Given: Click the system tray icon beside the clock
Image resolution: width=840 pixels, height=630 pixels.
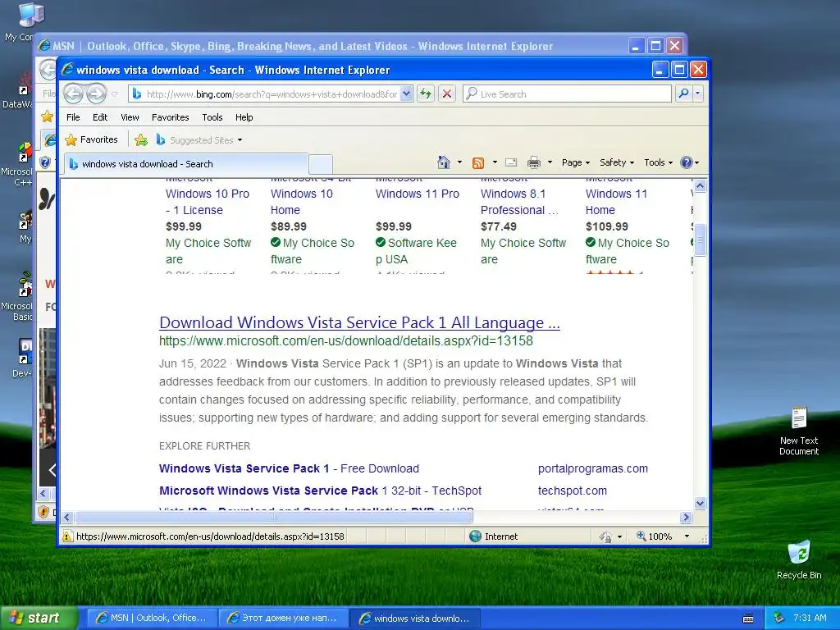Looking at the screenshot, I should tap(779, 618).
